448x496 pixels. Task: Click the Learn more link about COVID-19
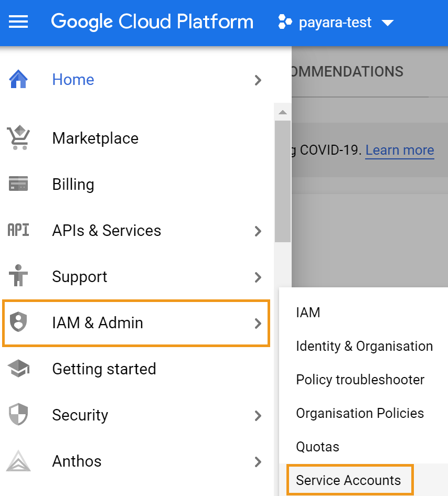(399, 150)
